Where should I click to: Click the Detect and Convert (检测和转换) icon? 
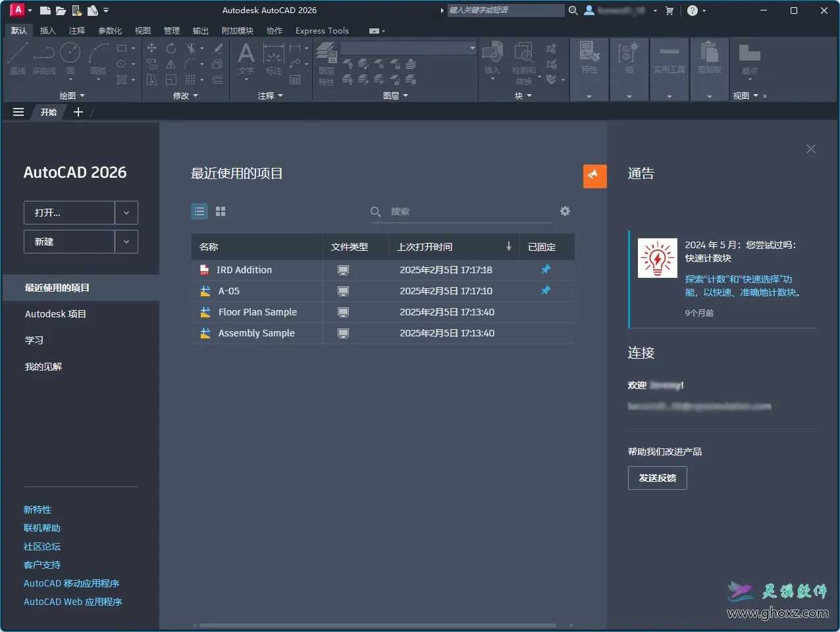tap(524, 63)
